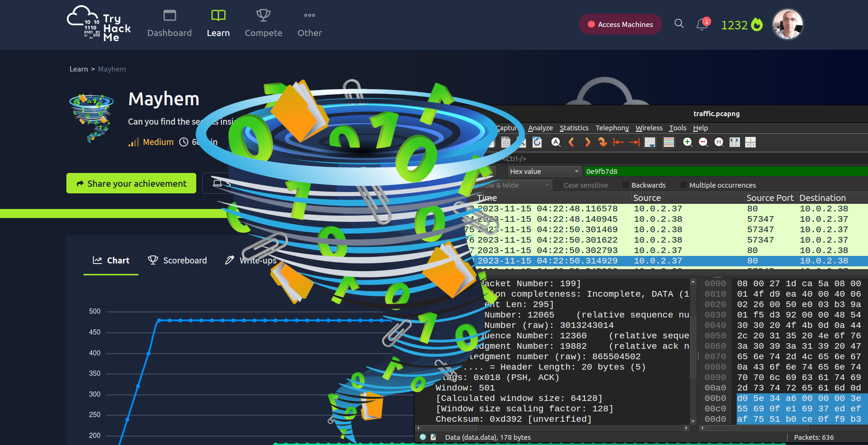
Task: Click the Share your achievement button
Action: [x=131, y=183]
